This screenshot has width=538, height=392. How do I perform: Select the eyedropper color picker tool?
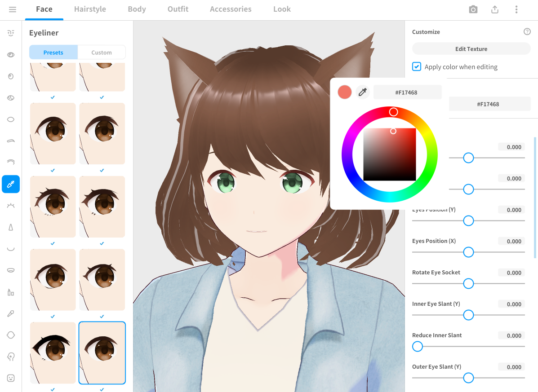click(x=362, y=92)
